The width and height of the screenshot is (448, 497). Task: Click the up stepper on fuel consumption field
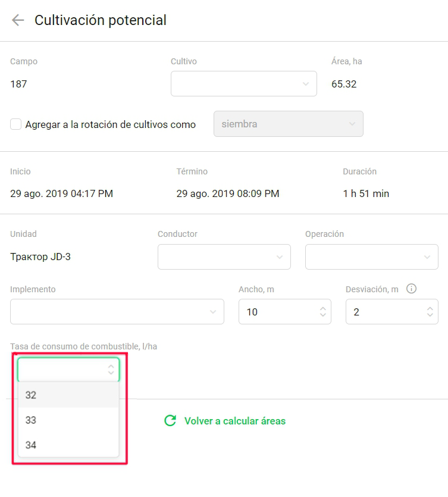[111, 365]
